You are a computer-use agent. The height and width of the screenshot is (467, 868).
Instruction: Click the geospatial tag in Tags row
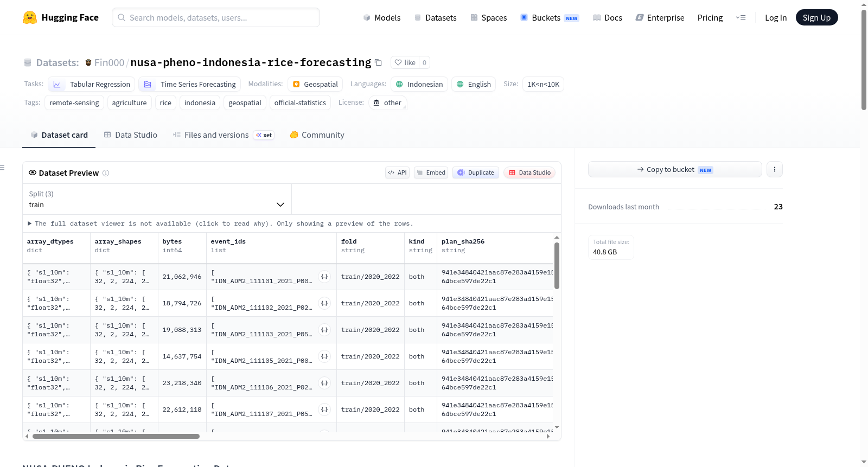pos(245,103)
